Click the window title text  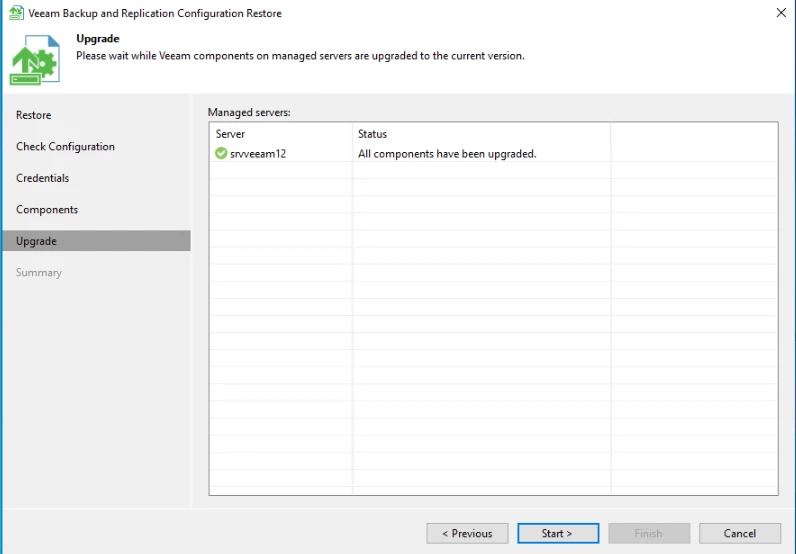pos(155,13)
